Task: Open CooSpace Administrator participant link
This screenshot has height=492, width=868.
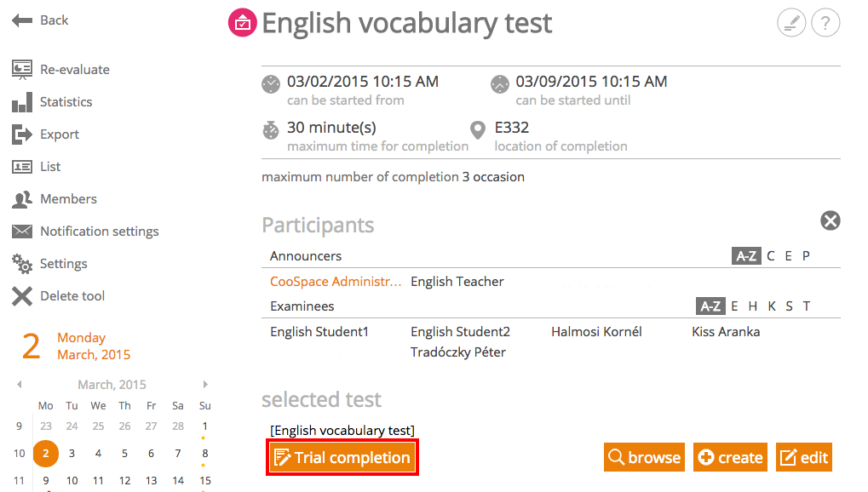Action: (x=336, y=282)
